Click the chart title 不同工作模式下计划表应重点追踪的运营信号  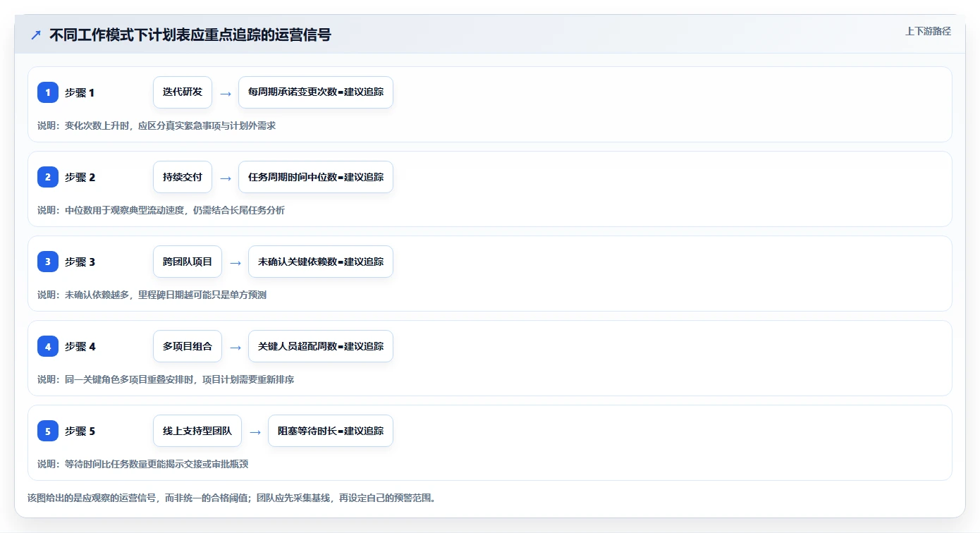point(190,35)
